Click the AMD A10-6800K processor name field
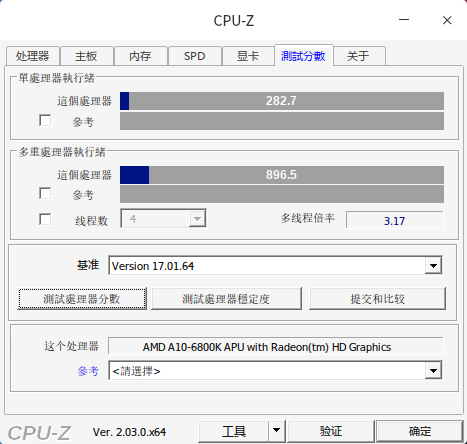 coord(276,347)
